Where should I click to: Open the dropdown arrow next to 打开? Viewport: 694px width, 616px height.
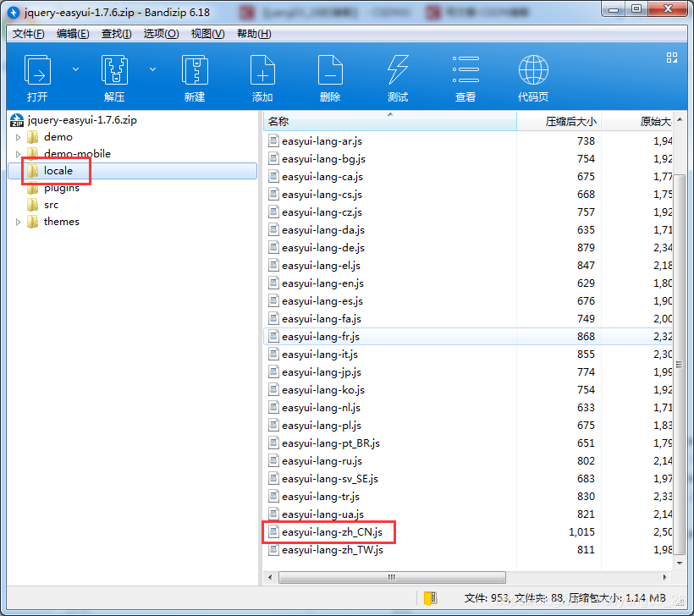pos(75,69)
